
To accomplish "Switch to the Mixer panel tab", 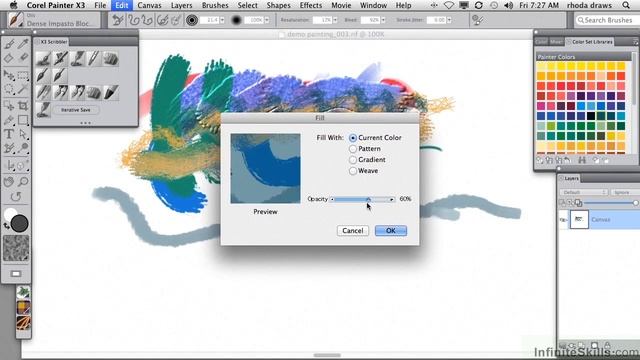I will click(556, 42).
